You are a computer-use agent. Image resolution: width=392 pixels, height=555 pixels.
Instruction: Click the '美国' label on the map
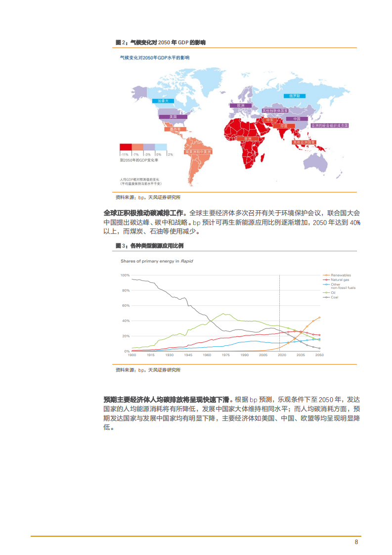173,117
